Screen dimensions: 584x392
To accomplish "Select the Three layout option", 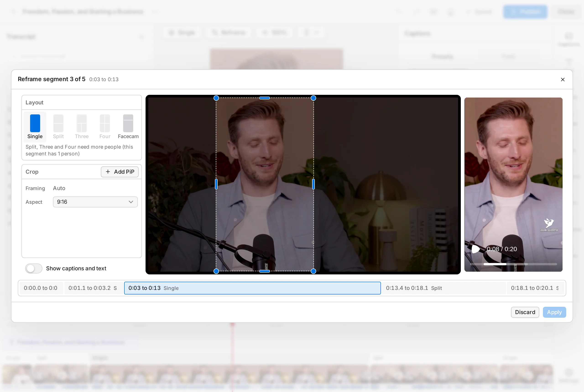I will [82, 126].
